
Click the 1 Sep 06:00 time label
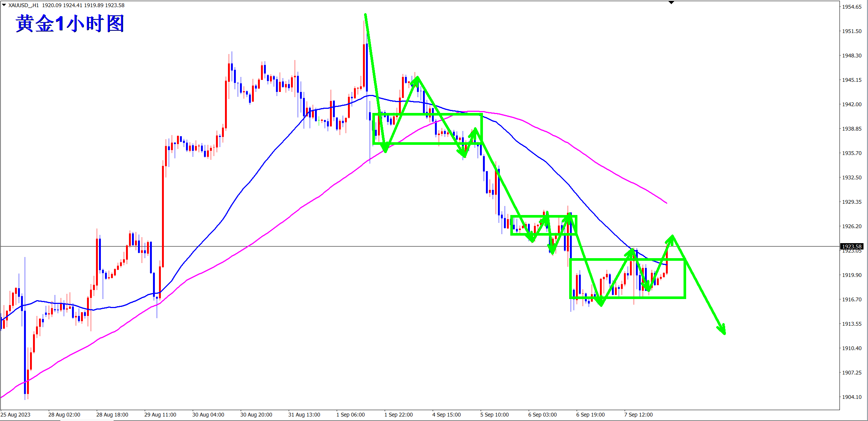click(x=351, y=415)
